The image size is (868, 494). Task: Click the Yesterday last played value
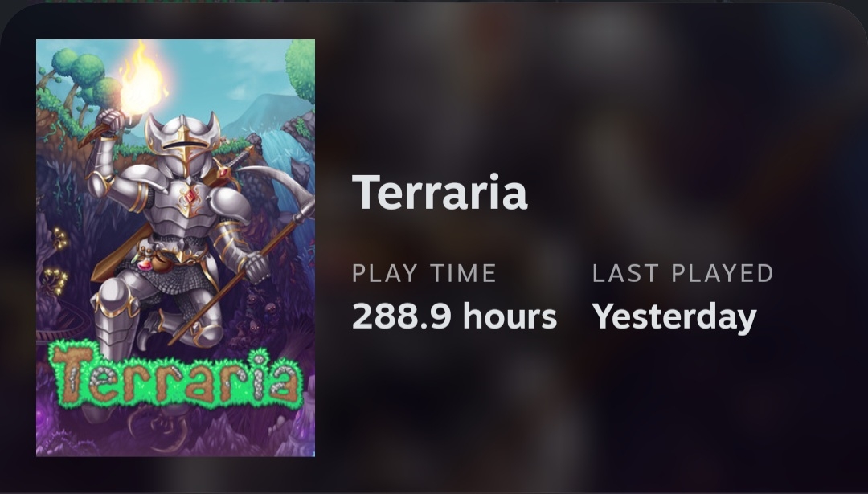tap(674, 317)
